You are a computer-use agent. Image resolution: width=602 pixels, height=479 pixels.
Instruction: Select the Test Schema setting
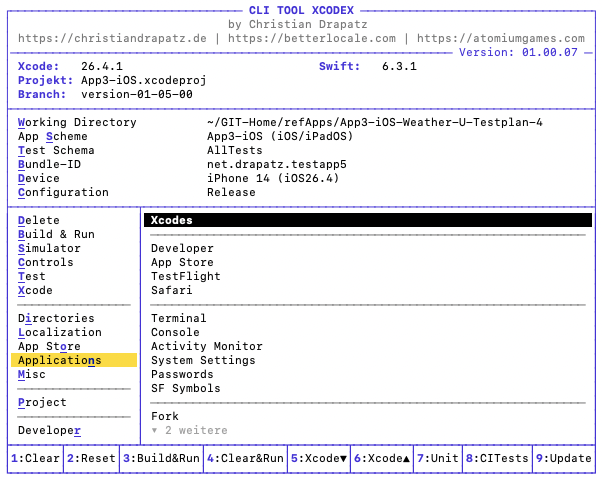pos(56,150)
